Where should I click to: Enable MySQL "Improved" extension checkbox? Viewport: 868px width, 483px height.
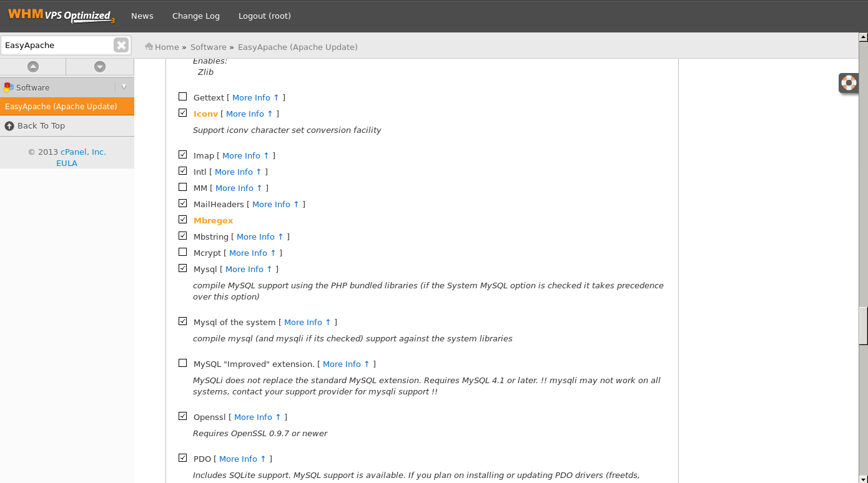pyautogui.click(x=182, y=363)
